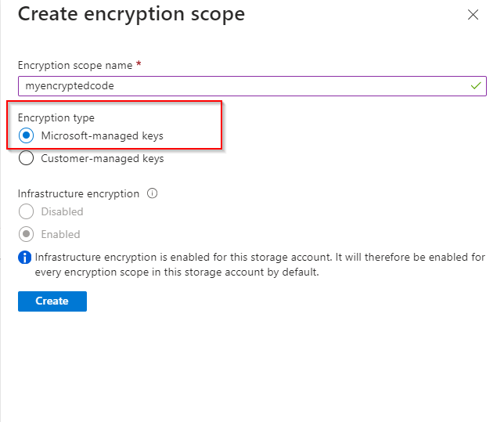Screen dimensions: 504x422
Task: Click the blue information icon beside the notice
Action: tap(25, 258)
